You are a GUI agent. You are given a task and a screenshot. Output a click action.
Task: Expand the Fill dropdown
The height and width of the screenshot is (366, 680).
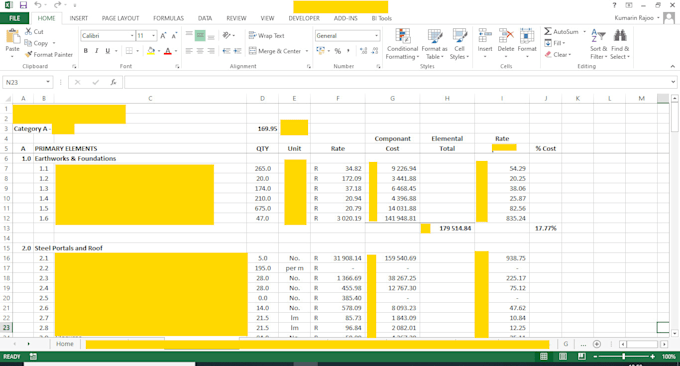point(563,43)
